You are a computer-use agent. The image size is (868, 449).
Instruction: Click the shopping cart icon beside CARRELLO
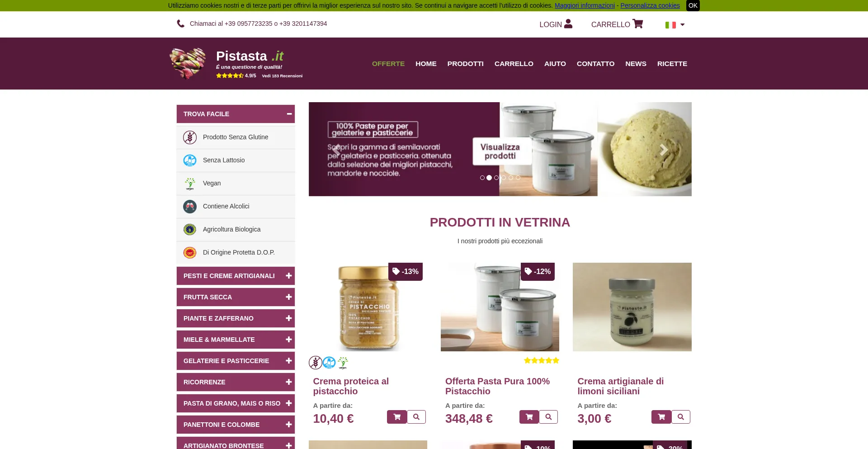tap(637, 24)
